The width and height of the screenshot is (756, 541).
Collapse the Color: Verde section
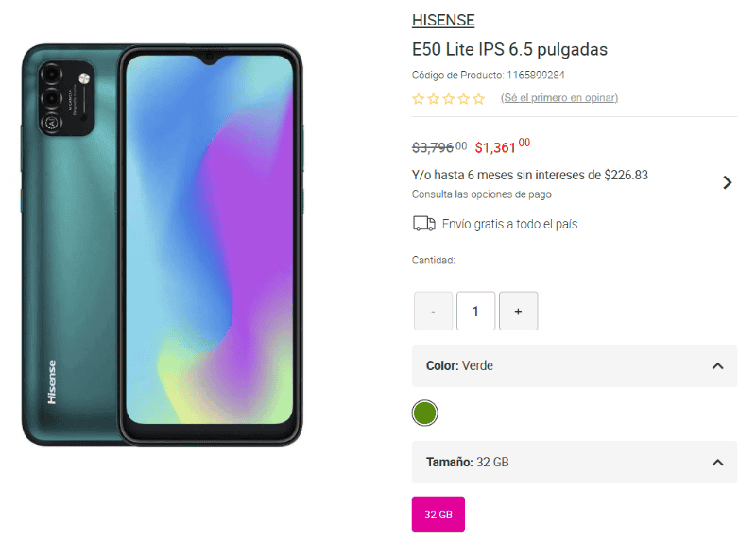pyautogui.click(x=717, y=365)
